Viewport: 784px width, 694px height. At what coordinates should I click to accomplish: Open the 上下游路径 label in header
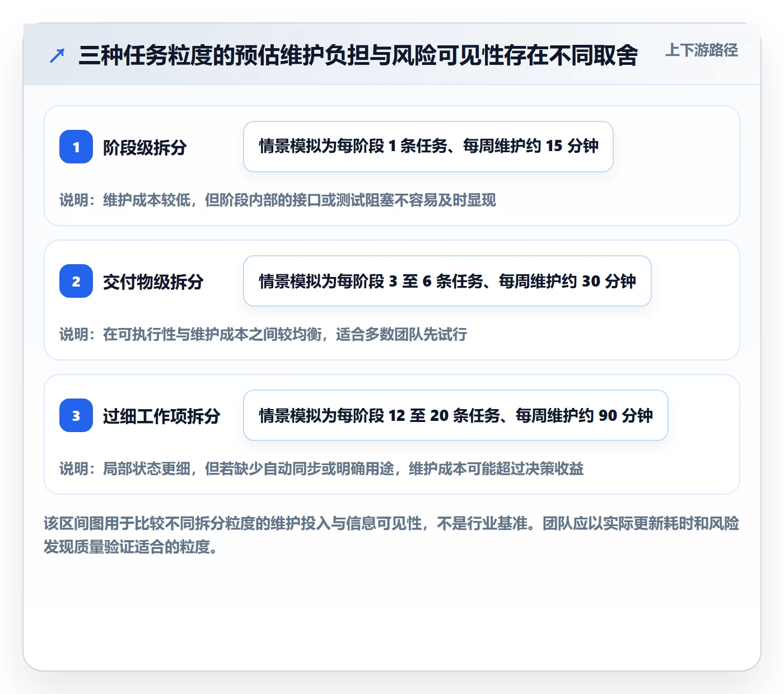coord(702,50)
